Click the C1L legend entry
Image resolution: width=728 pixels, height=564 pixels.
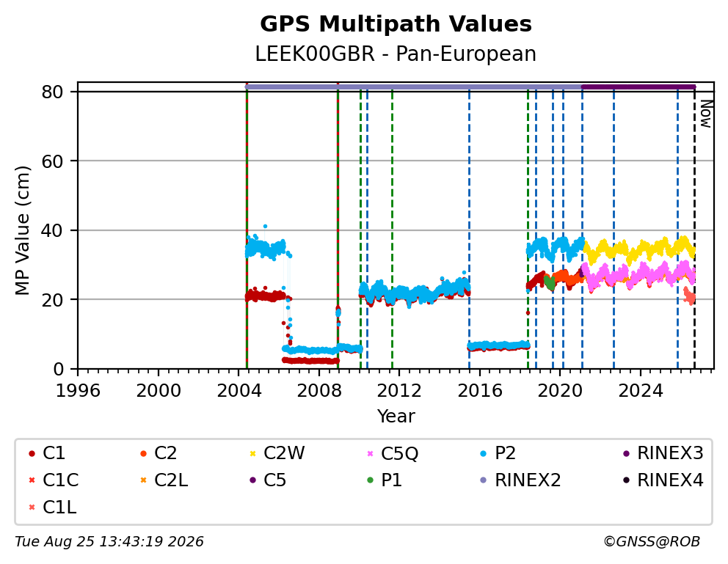point(52,508)
